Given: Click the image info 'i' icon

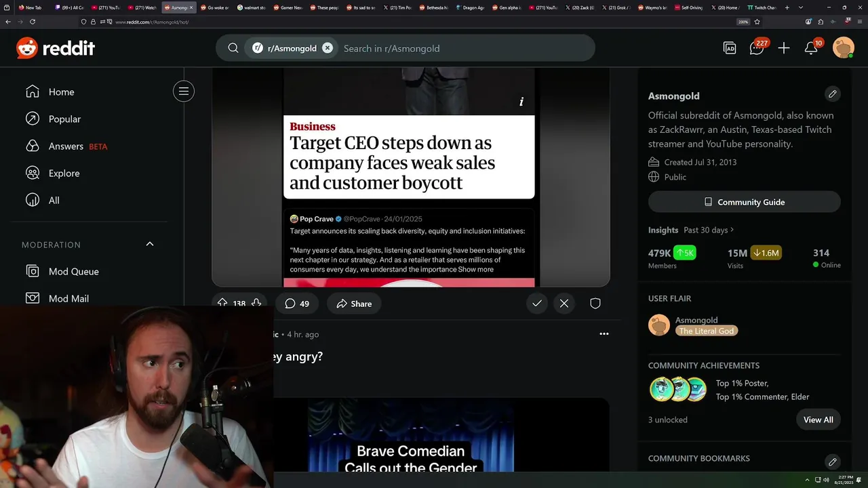Looking at the screenshot, I should coord(521,102).
